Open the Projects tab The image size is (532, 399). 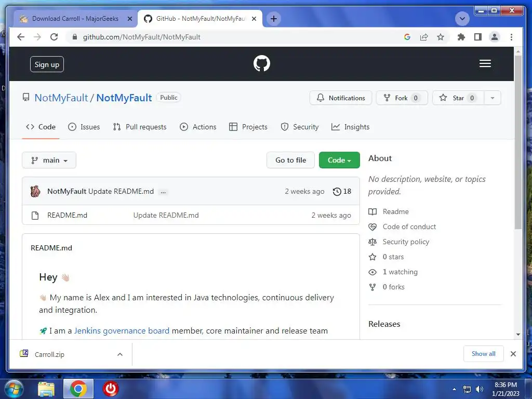[x=248, y=127]
